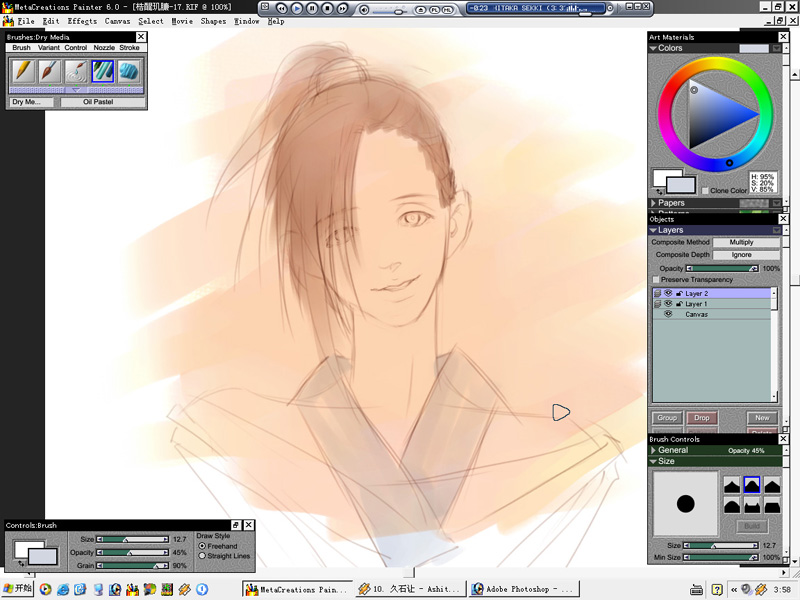Open the Shapes menu

(x=213, y=21)
